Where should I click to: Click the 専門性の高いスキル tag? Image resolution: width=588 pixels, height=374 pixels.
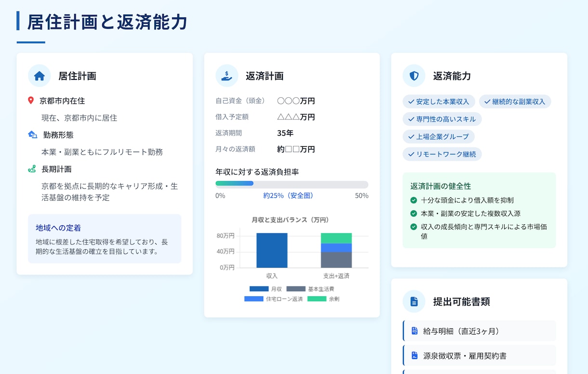pyautogui.click(x=442, y=119)
